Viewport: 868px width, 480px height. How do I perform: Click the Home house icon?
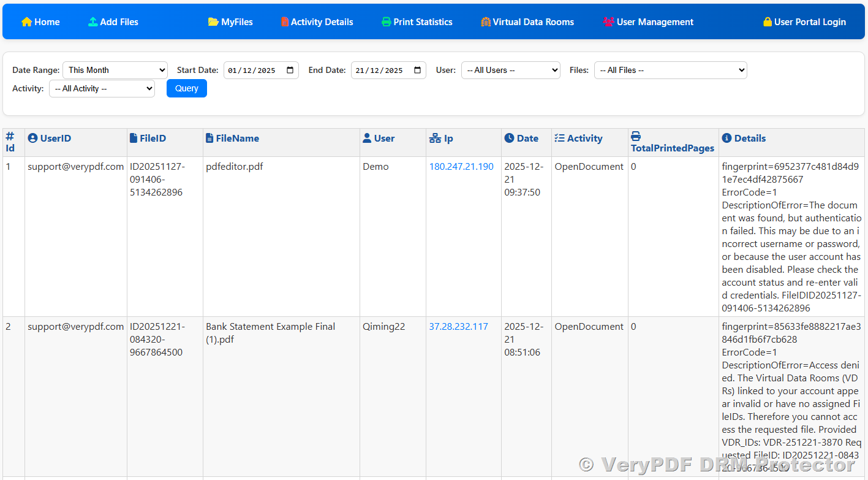tap(26, 22)
